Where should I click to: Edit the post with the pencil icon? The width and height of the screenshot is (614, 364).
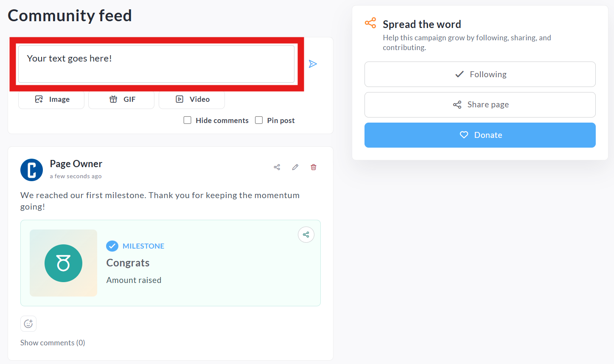click(x=295, y=167)
